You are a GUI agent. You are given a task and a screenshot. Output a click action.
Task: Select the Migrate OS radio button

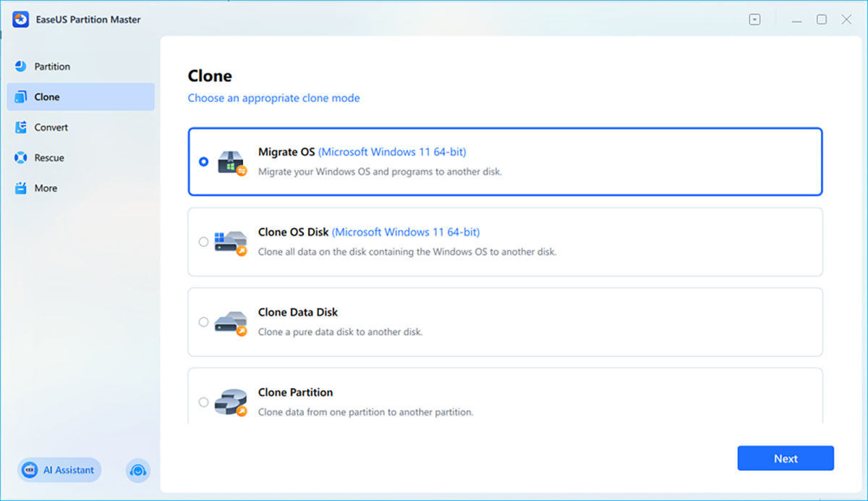[x=203, y=161]
